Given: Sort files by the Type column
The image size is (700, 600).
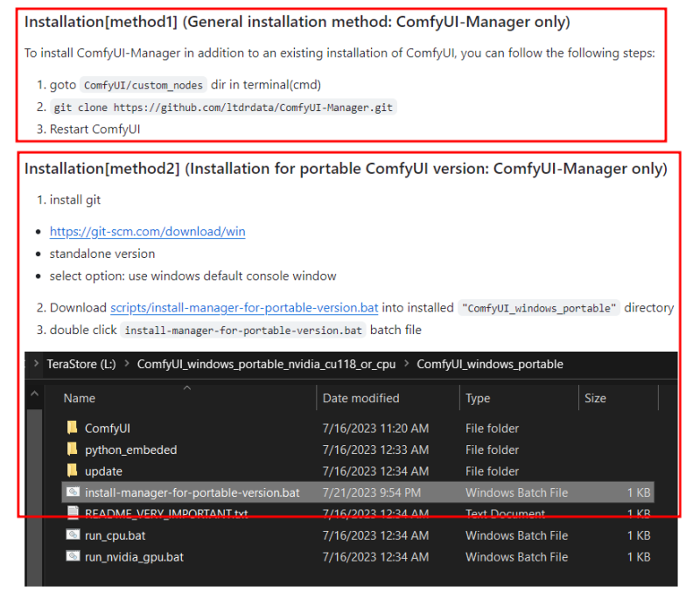Looking at the screenshot, I should click(478, 398).
